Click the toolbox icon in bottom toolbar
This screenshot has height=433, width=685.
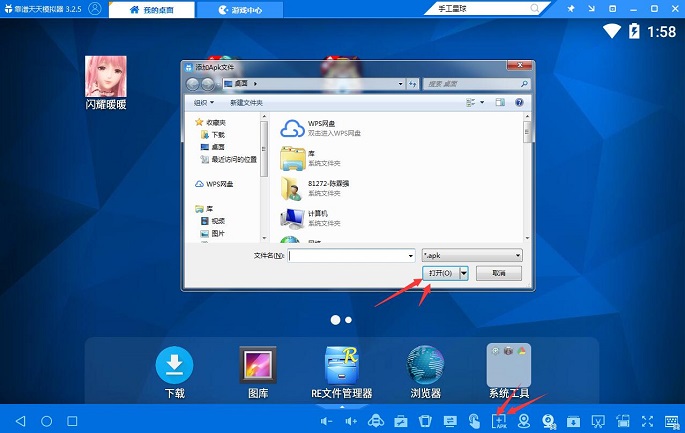(x=400, y=421)
